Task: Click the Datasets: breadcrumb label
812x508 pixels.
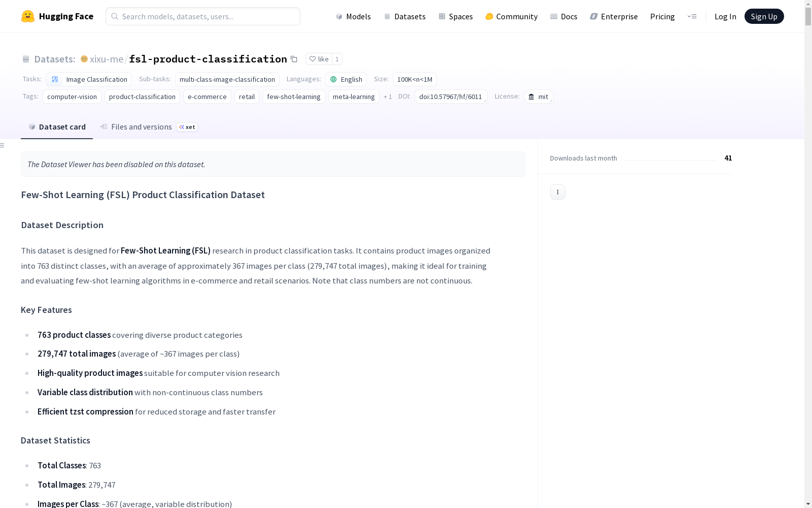Action: (55, 59)
